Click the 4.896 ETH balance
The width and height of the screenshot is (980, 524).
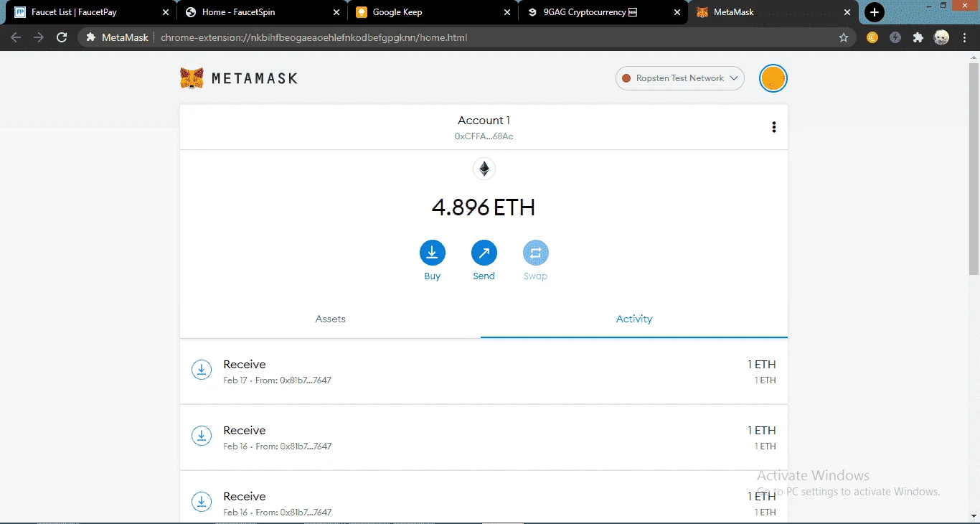point(484,207)
